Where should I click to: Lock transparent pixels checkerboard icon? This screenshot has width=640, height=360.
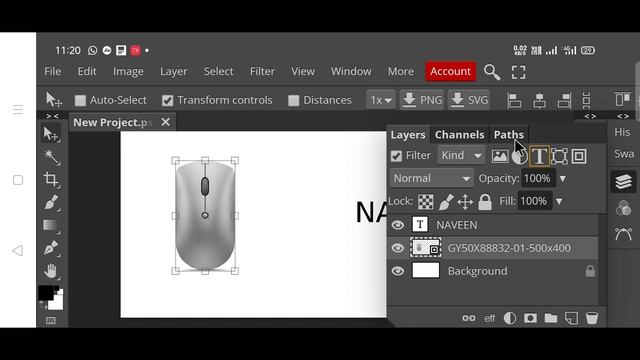(x=426, y=201)
